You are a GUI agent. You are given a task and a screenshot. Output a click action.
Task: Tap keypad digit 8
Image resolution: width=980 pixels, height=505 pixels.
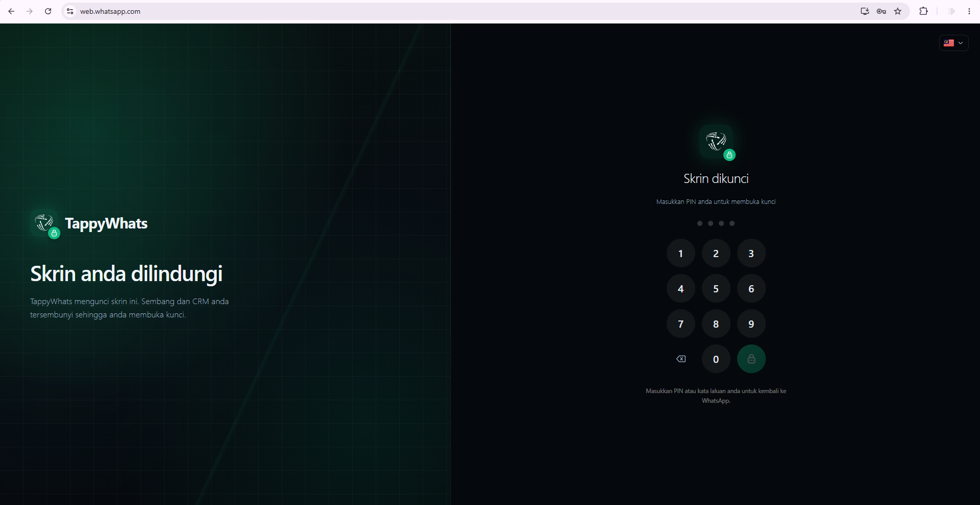[x=716, y=324]
